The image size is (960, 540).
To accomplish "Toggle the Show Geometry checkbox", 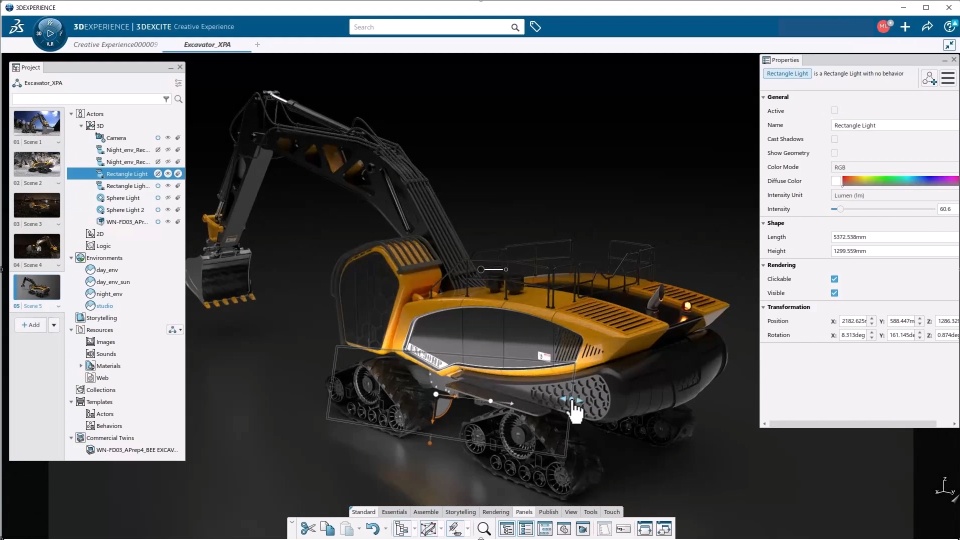I will pyautogui.click(x=834, y=153).
